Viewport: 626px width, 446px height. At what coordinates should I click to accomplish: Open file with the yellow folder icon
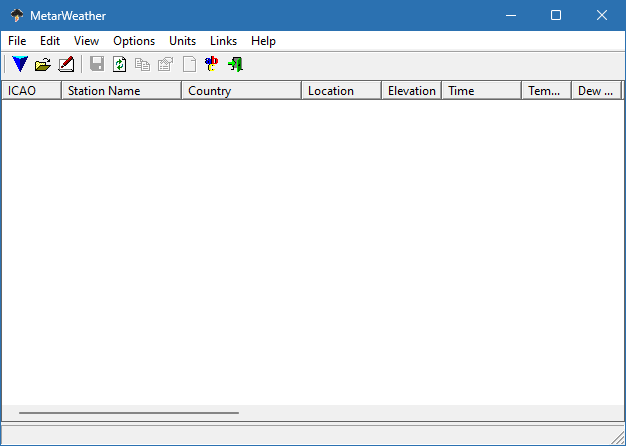42,65
